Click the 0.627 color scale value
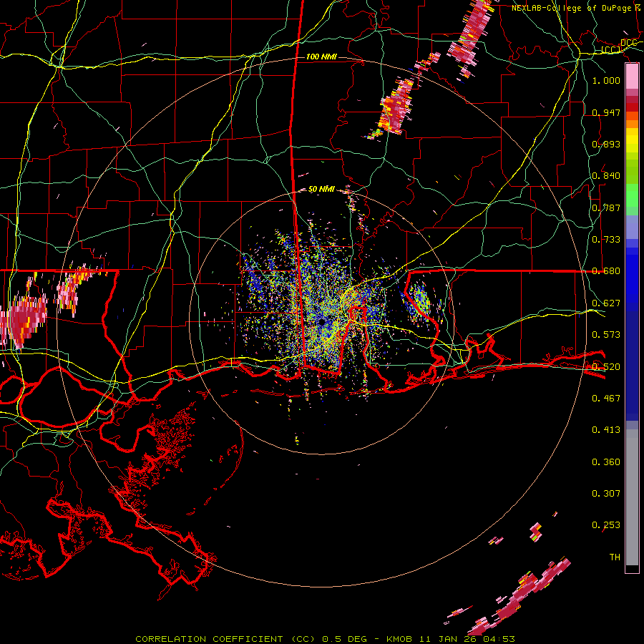 606,303
